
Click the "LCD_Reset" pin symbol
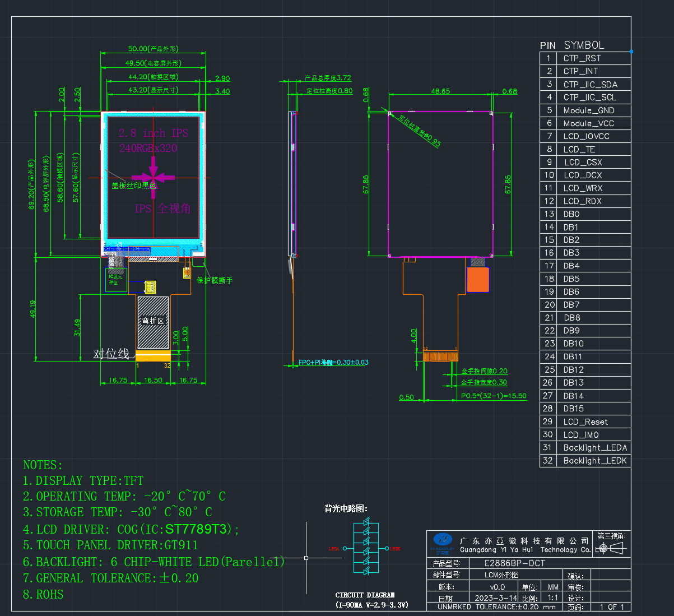[x=585, y=422]
